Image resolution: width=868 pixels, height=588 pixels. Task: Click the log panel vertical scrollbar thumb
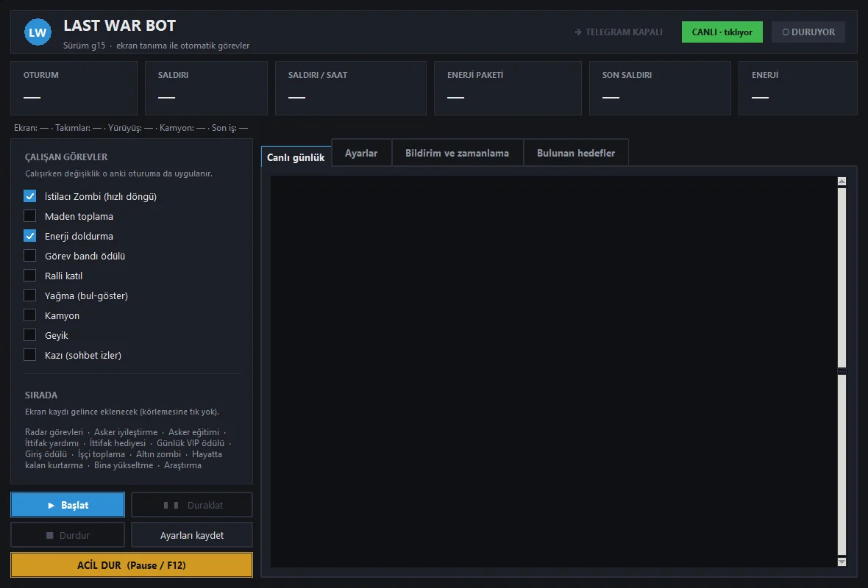(x=842, y=371)
